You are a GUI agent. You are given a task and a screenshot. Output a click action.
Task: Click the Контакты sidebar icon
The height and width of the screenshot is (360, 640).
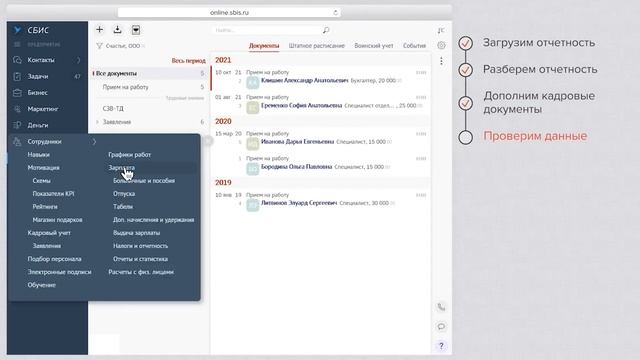[17, 60]
